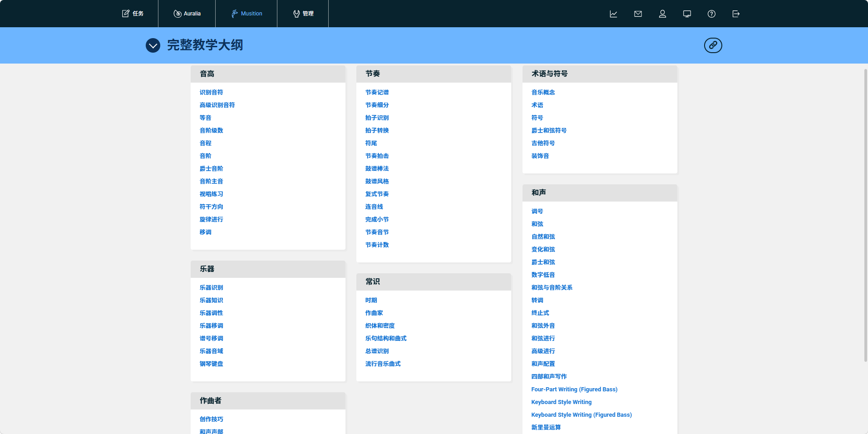The width and height of the screenshot is (868, 434).
Task: Open the 视唱练习 topic
Action: point(211,194)
